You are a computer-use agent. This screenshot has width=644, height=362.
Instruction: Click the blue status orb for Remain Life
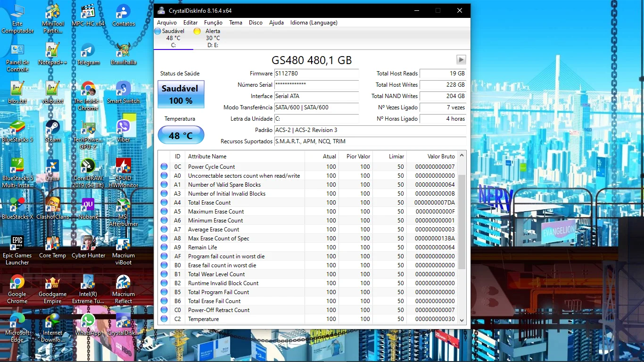click(x=164, y=247)
